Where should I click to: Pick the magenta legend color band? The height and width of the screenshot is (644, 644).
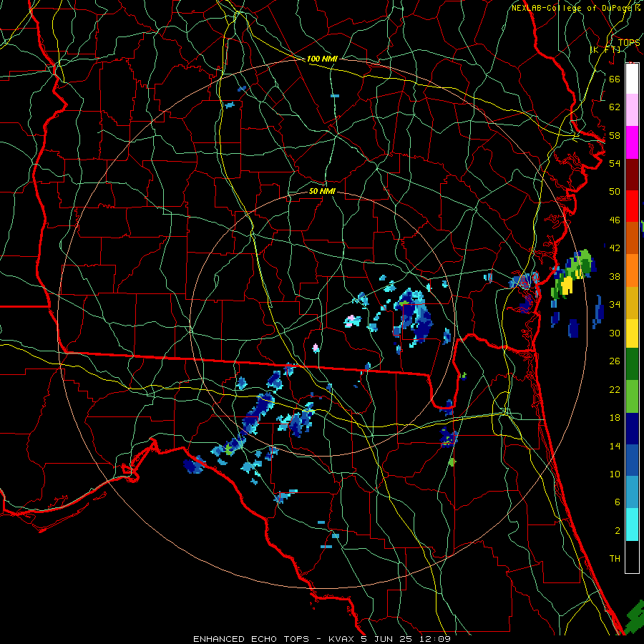point(632,142)
